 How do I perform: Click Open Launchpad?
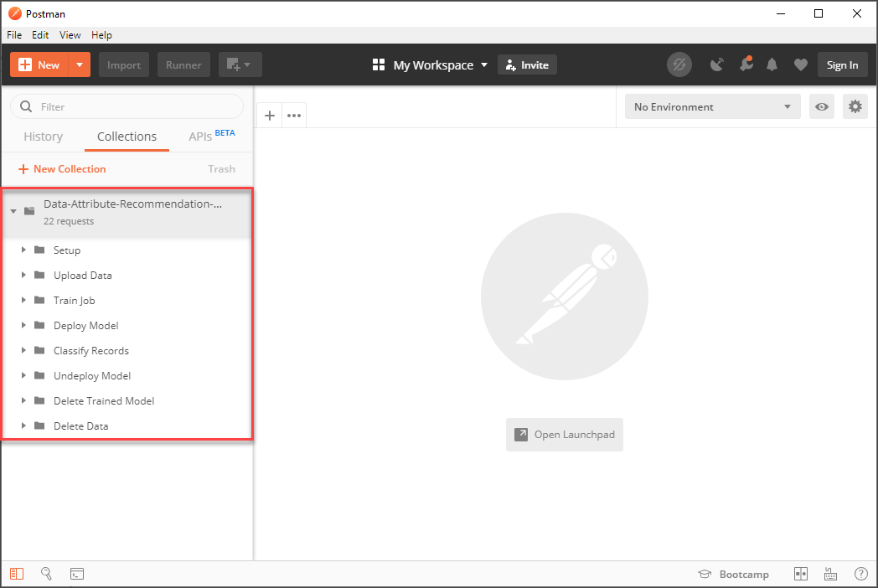pos(565,435)
